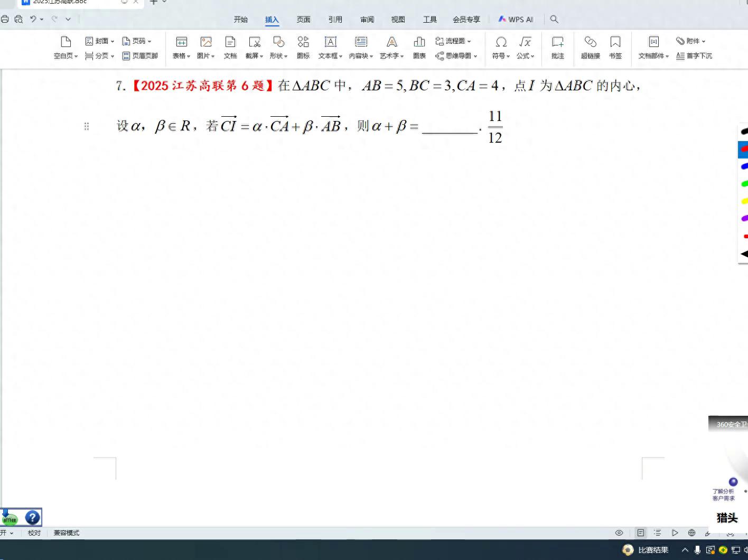Click 校对 proofreading in status bar
Image resolution: width=748 pixels, height=560 pixels.
click(x=34, y=533)
